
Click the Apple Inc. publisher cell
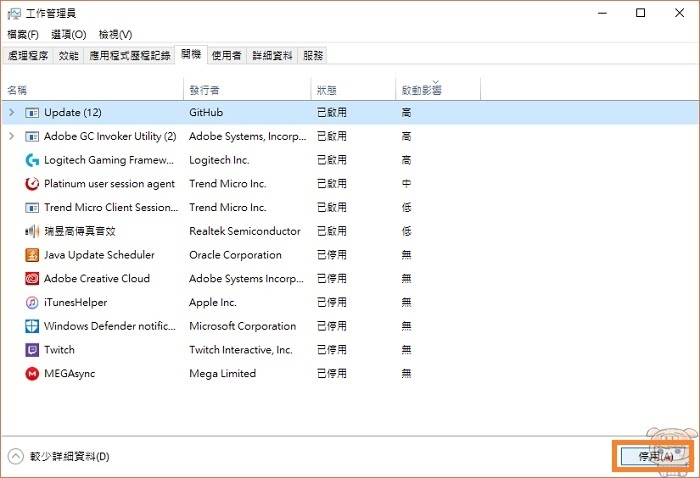click(x=212, y=302)
